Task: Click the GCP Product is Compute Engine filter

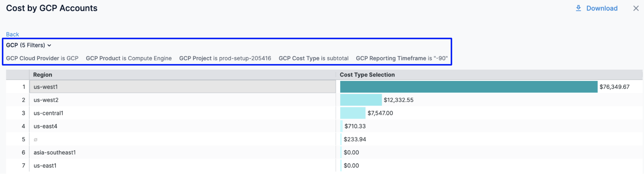Action: click(x=129, y=58)
